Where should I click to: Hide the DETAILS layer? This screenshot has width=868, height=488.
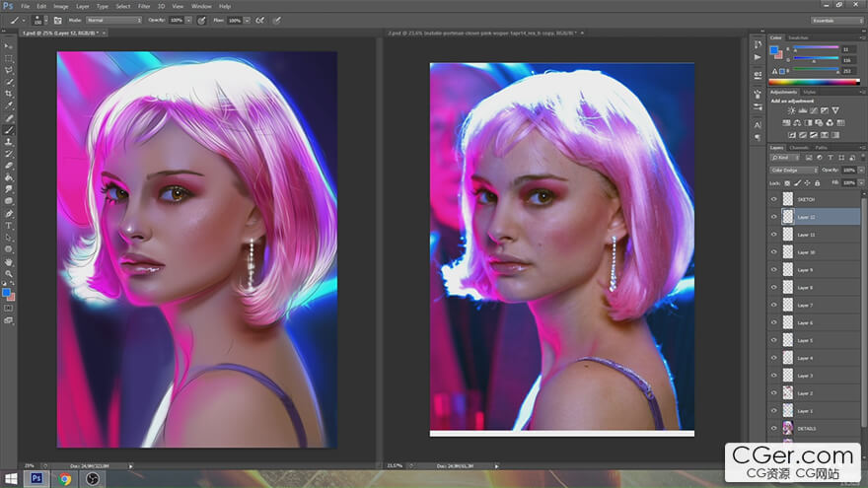pos(774,428)
